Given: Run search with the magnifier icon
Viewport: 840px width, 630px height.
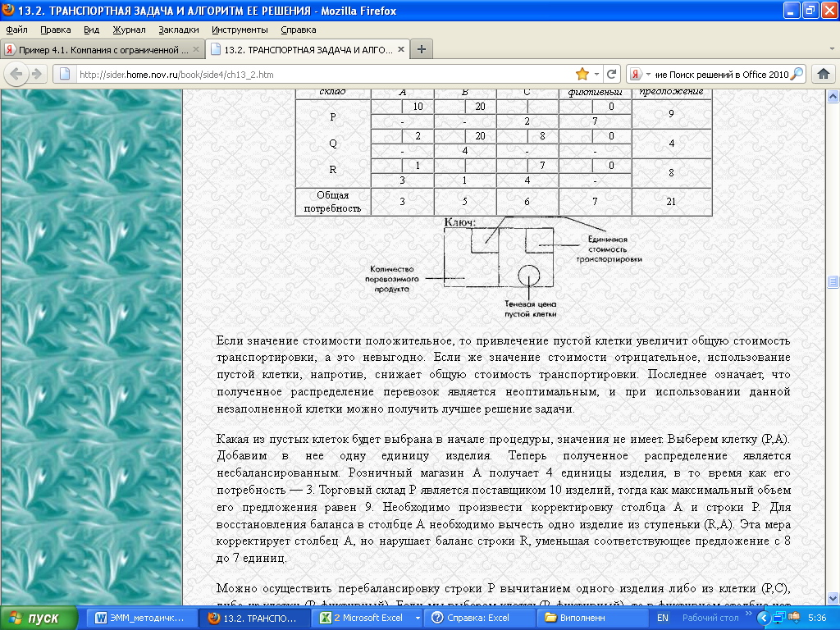Looking at the screenshot, I should 797,74.
